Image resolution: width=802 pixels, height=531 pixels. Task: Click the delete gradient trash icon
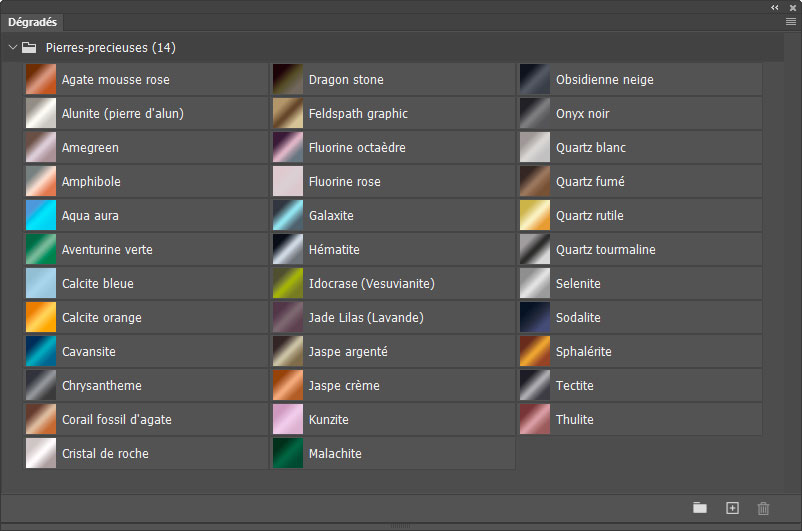(764, 508)
